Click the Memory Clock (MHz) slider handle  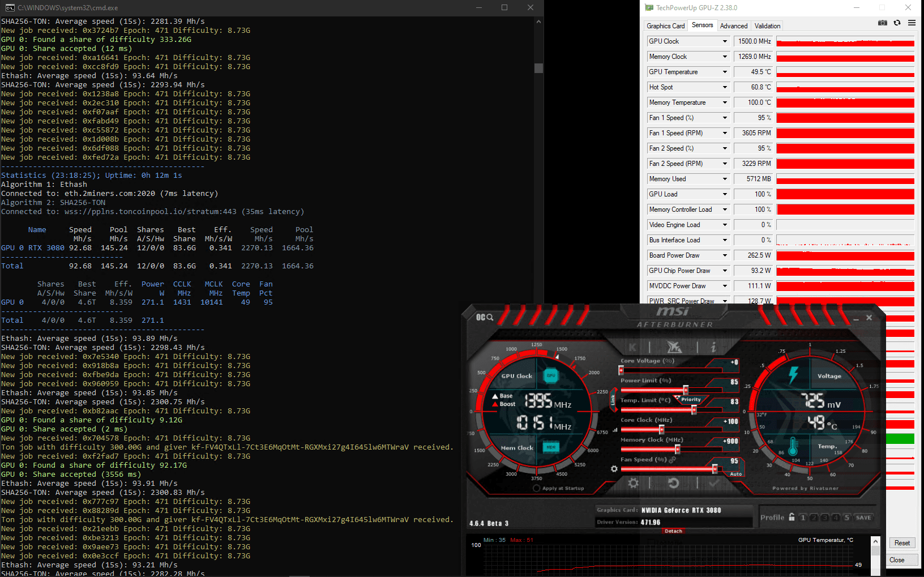click(677, 449)
